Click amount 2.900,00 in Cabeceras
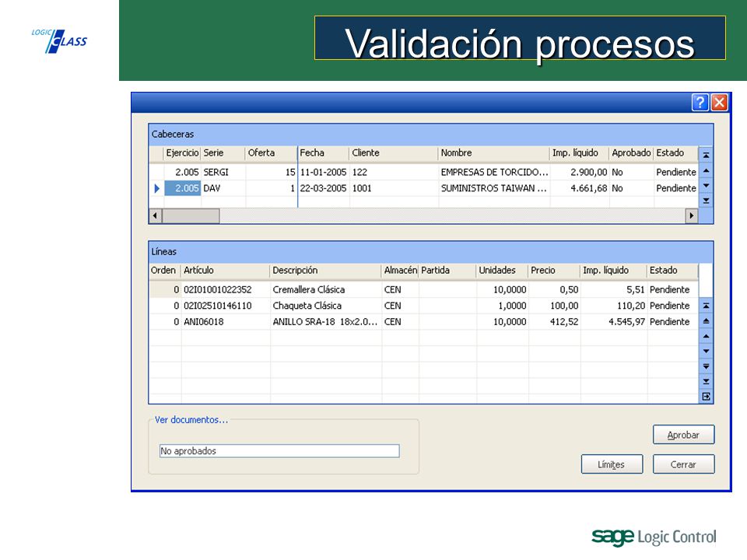This screenshot has height=560, width=747. pyautogui.click(x=579, y=173)
